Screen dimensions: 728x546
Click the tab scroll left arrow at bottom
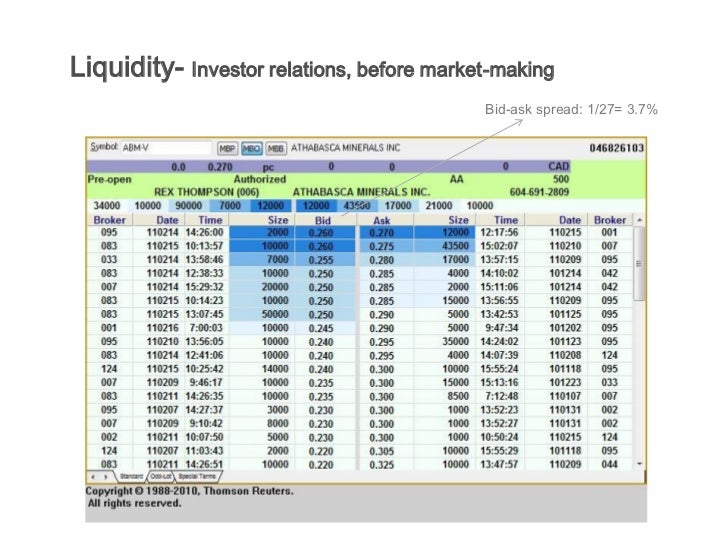93,477
